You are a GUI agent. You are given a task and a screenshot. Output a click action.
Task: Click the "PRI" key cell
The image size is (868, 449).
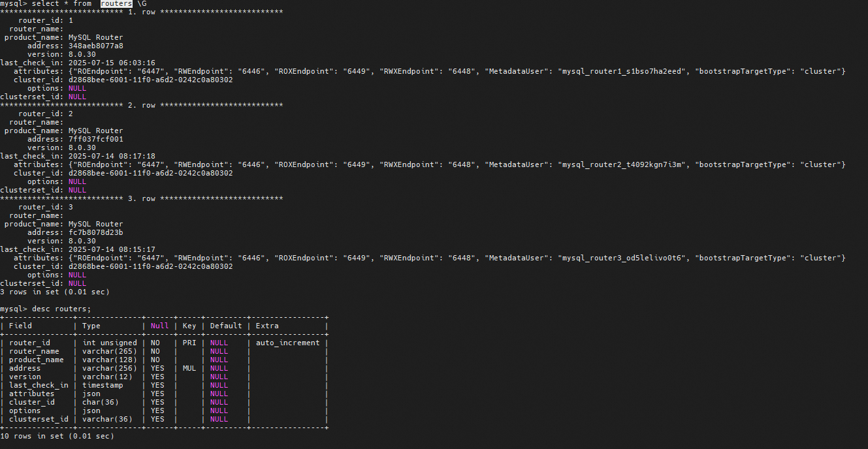(189, 343)
